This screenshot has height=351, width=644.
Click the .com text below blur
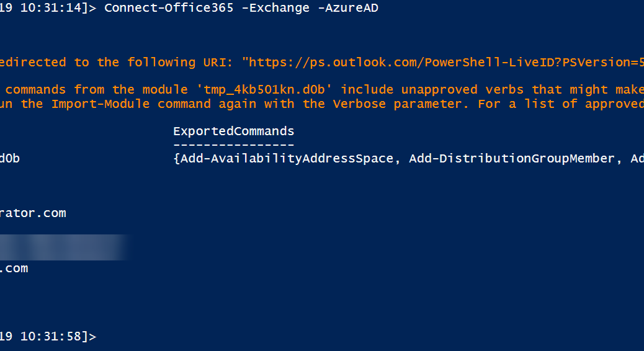[14, 269]
